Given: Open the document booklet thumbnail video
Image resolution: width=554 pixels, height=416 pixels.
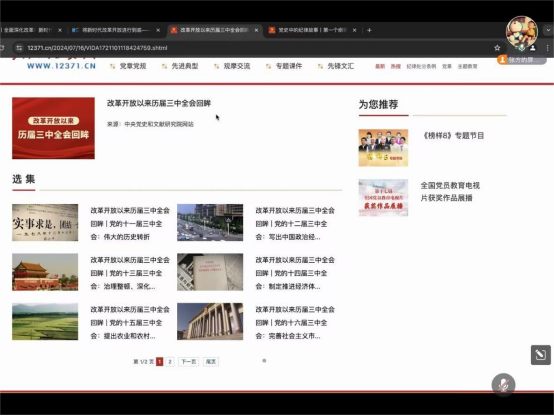Looking at the screenshot, I should click(210, 272).
